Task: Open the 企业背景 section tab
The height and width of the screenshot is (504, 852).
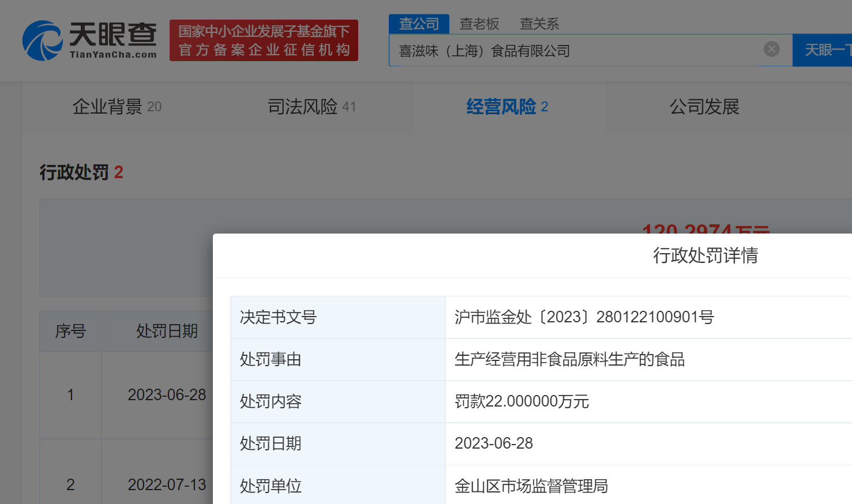Action: 117,107
